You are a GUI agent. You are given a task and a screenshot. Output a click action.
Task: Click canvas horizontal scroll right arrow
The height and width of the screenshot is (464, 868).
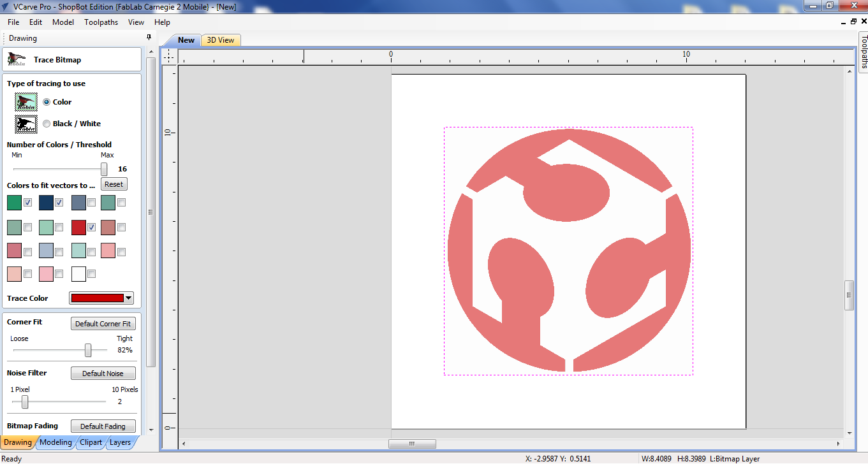pos(839,444)
